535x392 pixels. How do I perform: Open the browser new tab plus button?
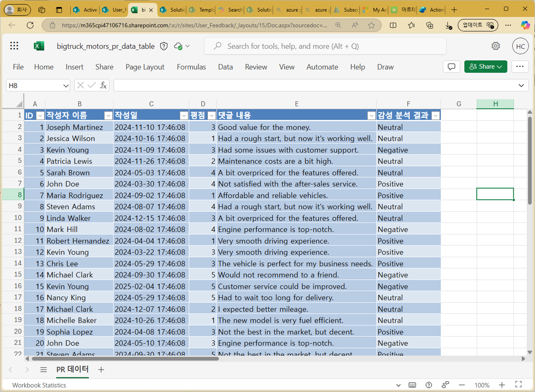coord(454,10)
